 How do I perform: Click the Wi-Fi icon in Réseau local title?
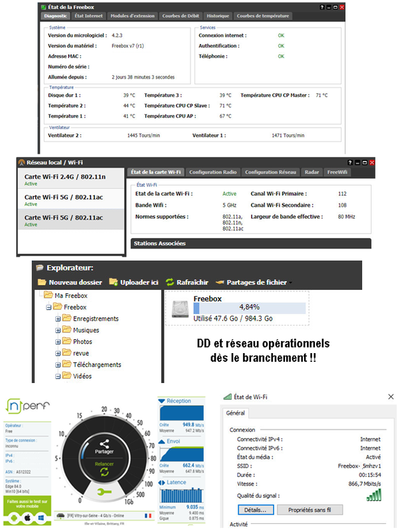click(x=22, y=162)
